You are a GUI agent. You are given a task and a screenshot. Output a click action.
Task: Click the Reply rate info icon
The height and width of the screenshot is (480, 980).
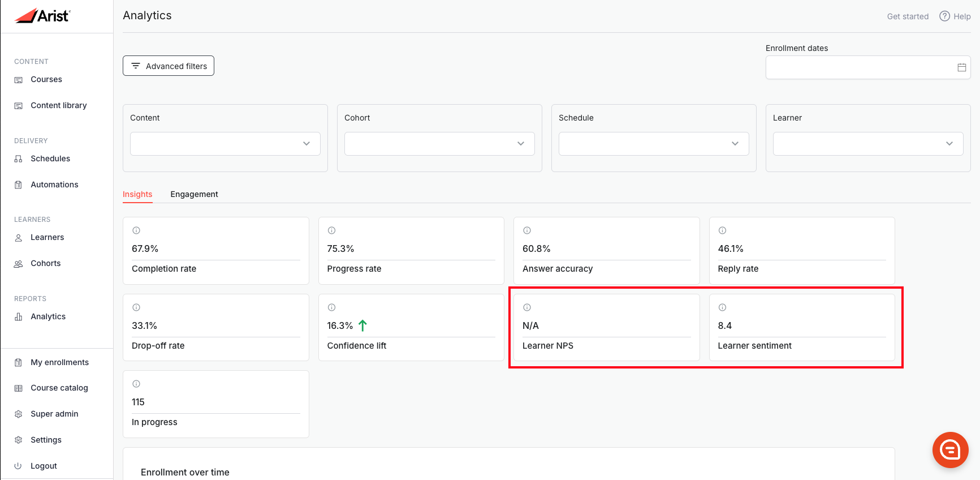click(723, 230)
